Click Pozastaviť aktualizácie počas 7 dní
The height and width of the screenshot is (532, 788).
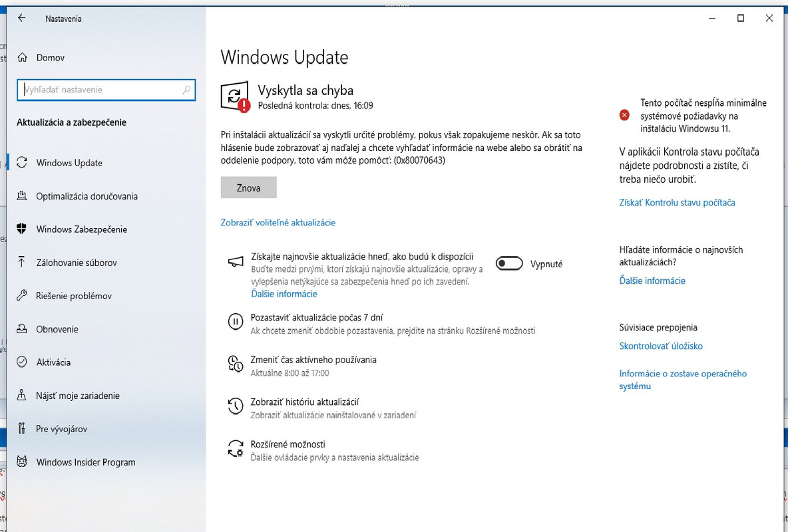317,317
